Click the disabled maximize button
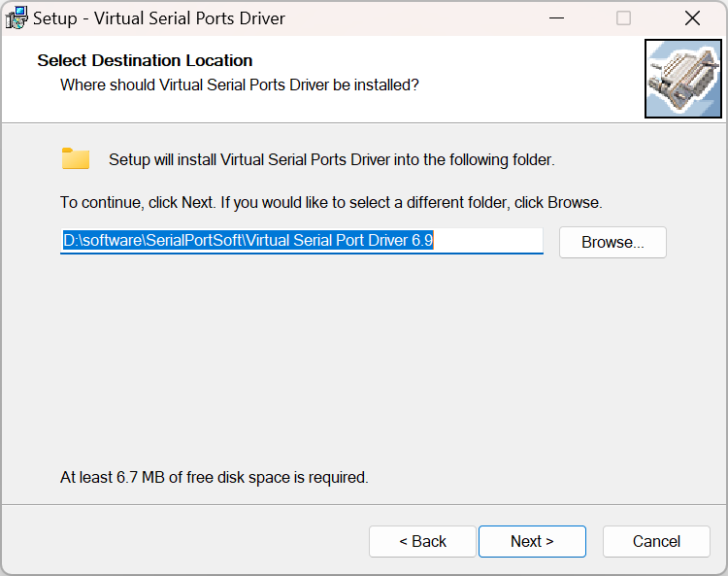The image size is (728, 576). tap(623, 18)
